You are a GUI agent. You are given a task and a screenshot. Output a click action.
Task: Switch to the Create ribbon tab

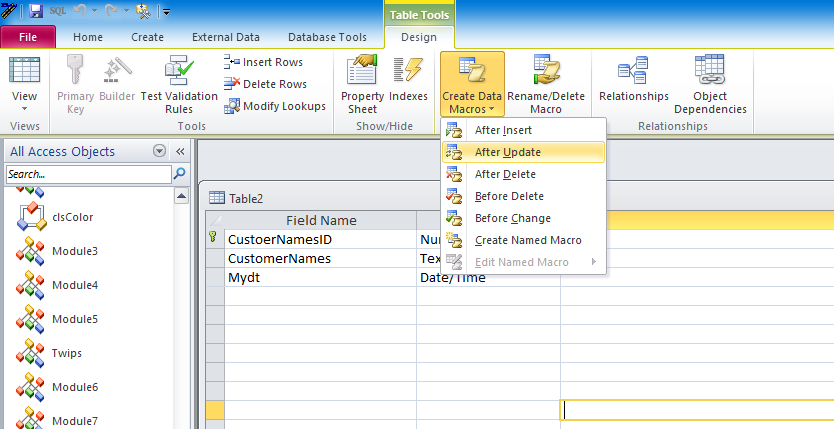point(147,37)
